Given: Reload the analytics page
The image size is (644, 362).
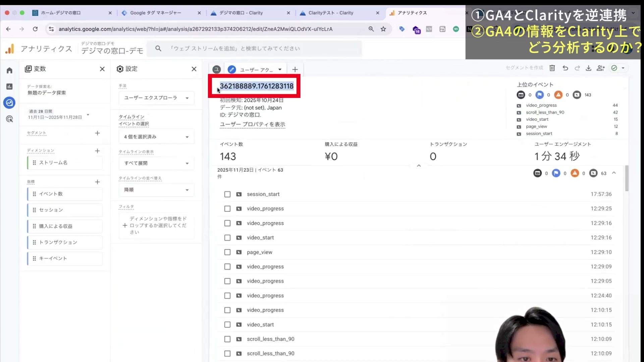Looking at the screenshot, I should point(35,29).
